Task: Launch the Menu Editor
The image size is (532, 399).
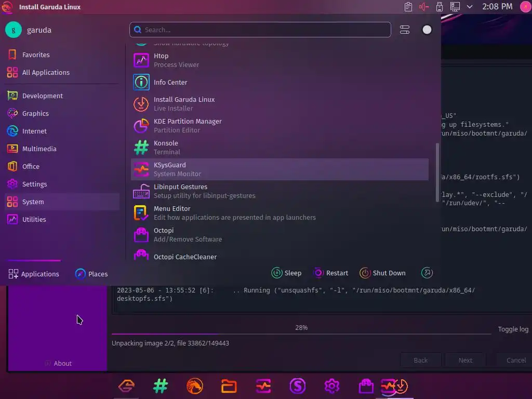Action: click(280, 213)
